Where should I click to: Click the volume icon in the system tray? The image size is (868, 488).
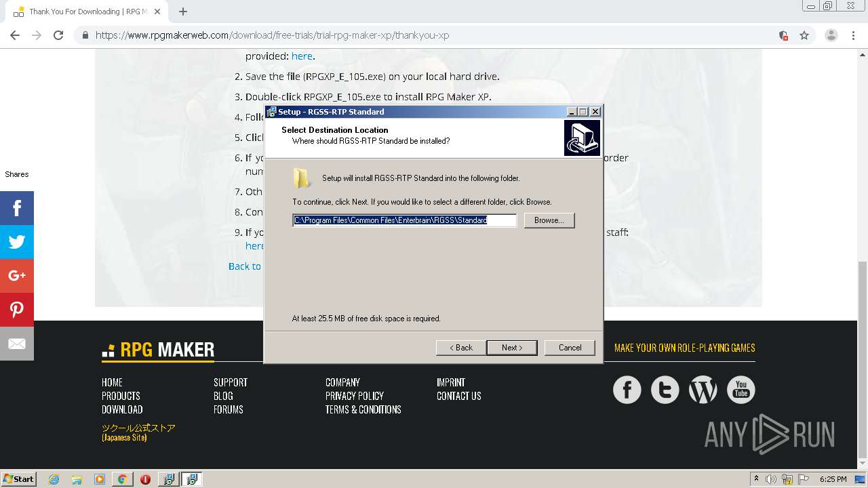click(x=771, y=479)
